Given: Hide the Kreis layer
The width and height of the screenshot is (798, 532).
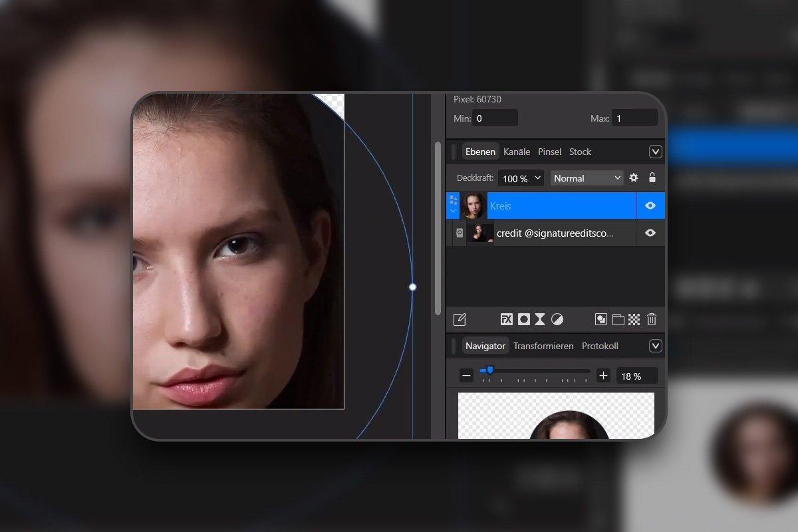Looking at the screenshot, I should click(x=650, y=206).
